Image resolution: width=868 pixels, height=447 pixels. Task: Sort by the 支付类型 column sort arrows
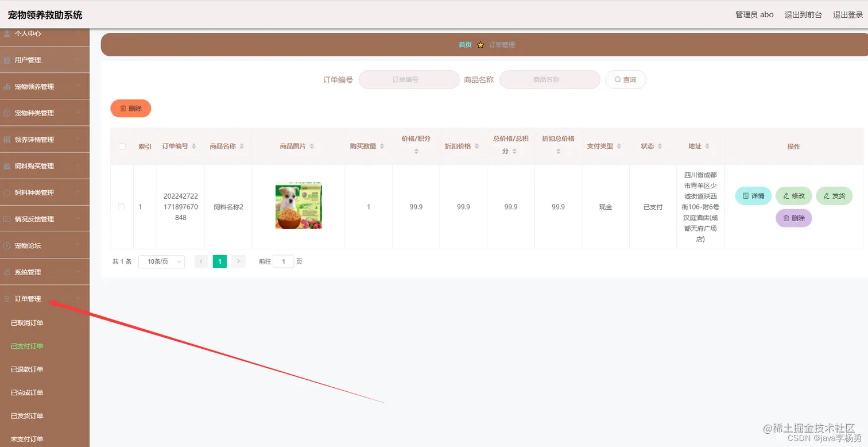pyautogui.click(x=619, y=147)
